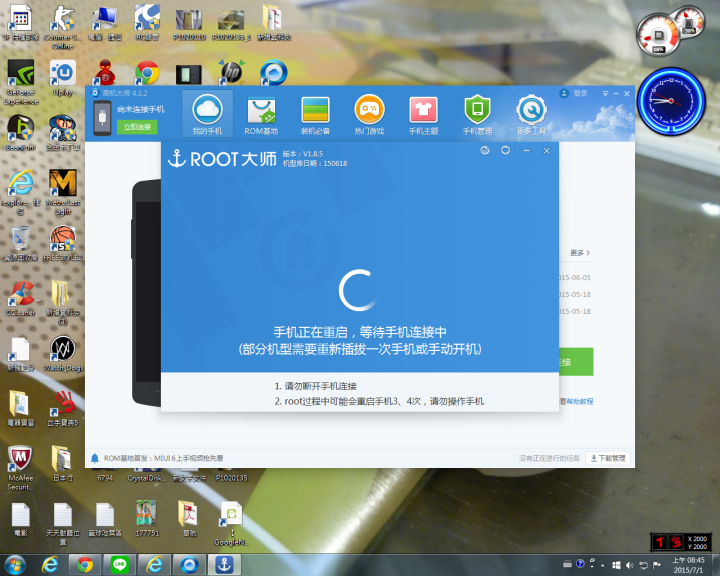The height and width of the screenshot is (576, 720).
Task: Open the HP desktop shortcut icon
Action: pos(231,72)
